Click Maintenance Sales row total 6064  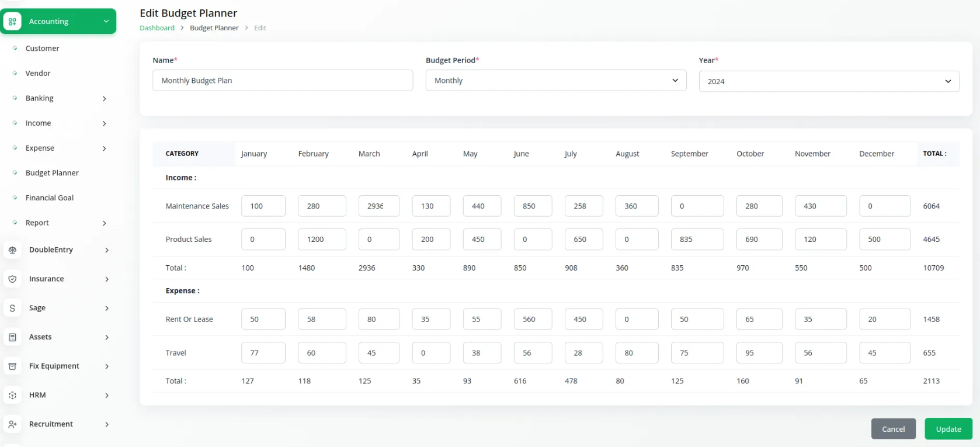(x=932, y=206)
